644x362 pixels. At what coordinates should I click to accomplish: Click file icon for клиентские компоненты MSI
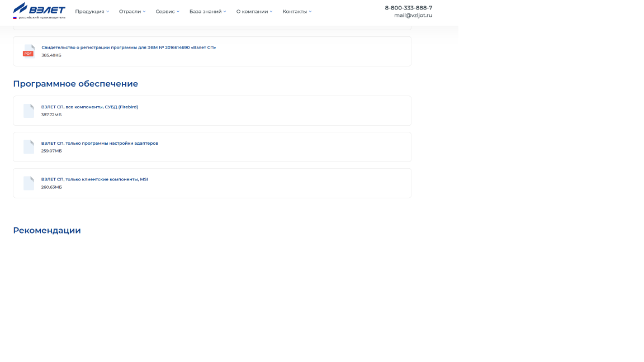[29, 183]
